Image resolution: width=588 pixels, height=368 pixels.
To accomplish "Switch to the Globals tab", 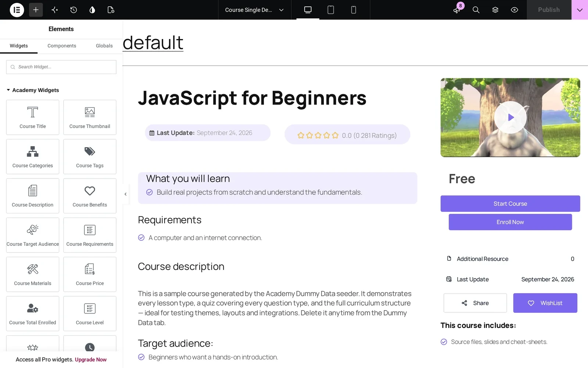I will pos(104,46).
